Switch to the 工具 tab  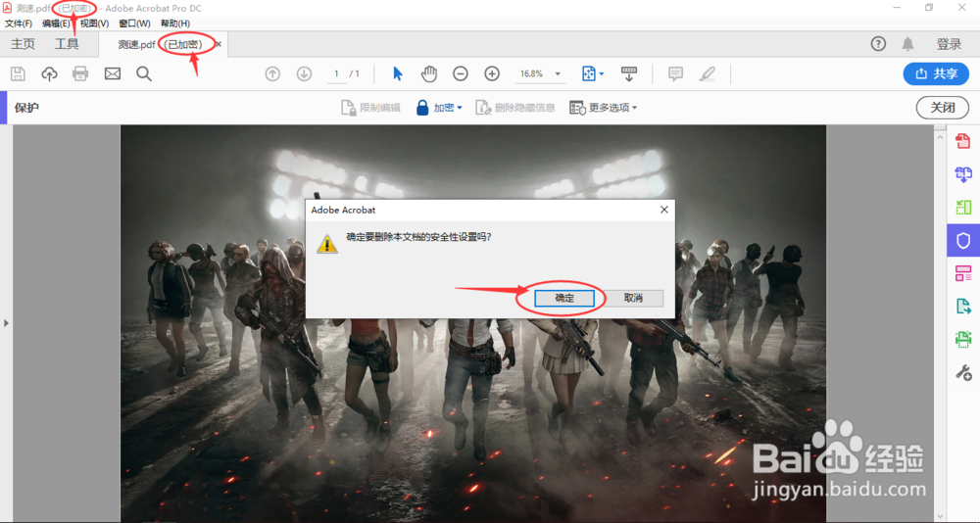[x=67, y=44]
